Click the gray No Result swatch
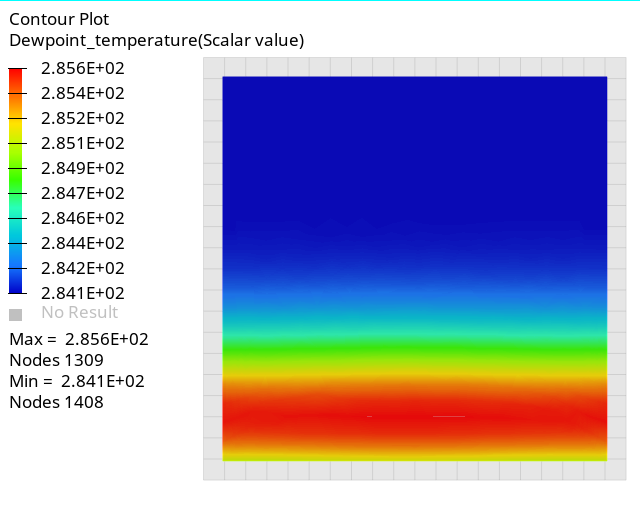Screen dimensions: 640x511 (x=16, y=315)
